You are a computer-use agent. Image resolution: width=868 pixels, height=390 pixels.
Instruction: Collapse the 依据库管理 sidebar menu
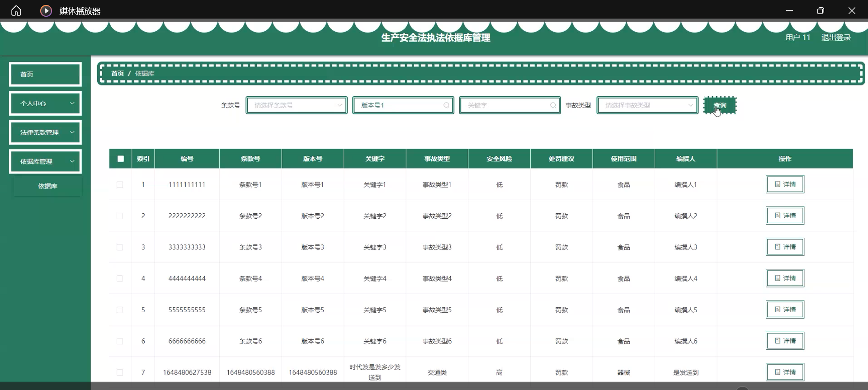point(45,161)
